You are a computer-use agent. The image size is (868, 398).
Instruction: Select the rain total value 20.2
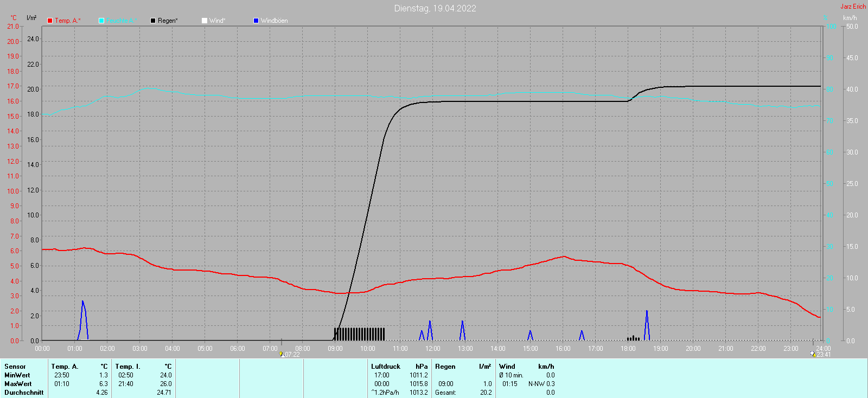tap(486, 393)
